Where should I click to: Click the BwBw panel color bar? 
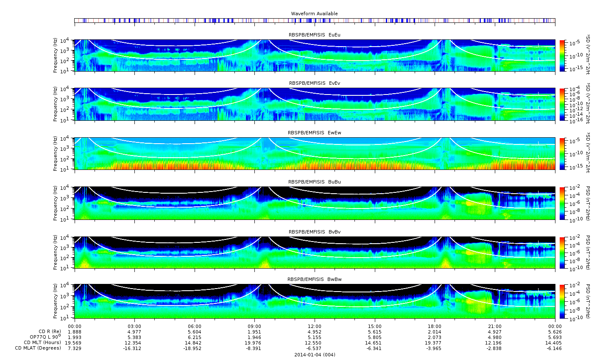tap(562, 301)
